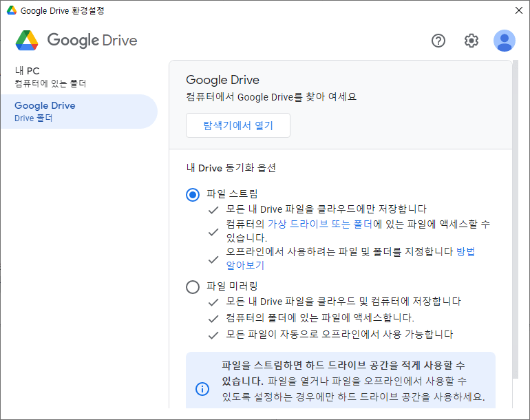
Task: Click the small Drive icon in title bar
Action: tap(12, 10)
